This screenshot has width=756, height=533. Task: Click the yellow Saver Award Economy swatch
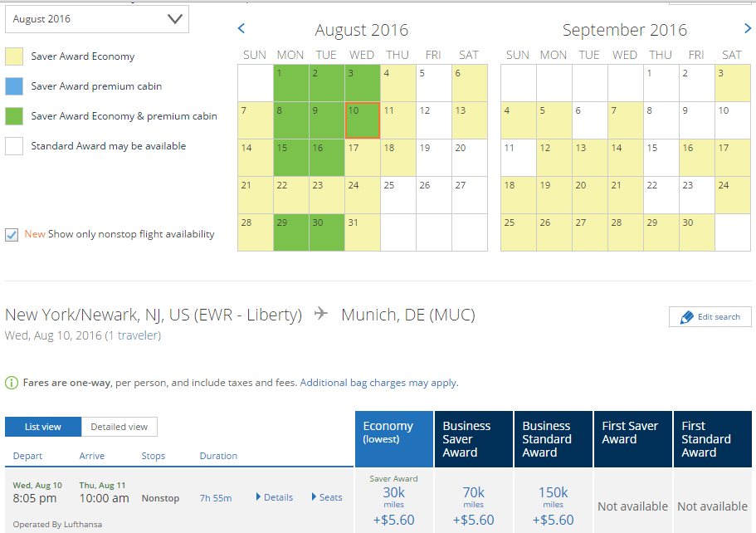click(x=14, y=56)
